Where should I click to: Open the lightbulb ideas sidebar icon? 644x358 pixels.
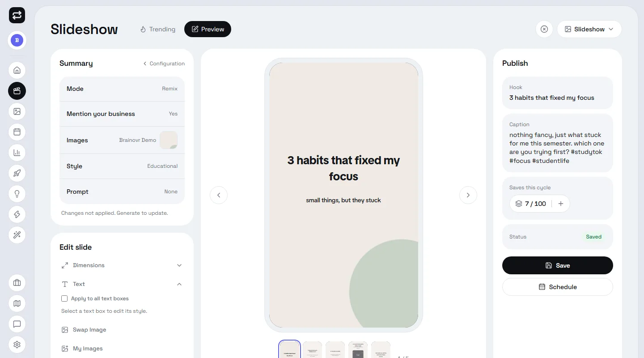click(17, 194)
